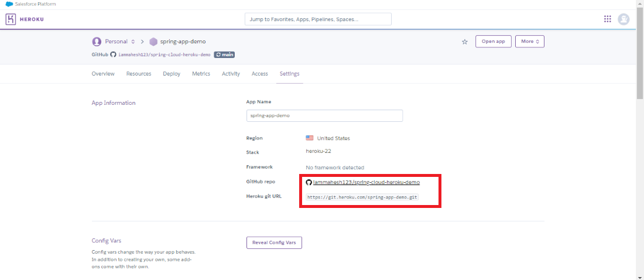Click the Personal account avatar icon
Screen dimensions: 644x280
tap(97, 42)
